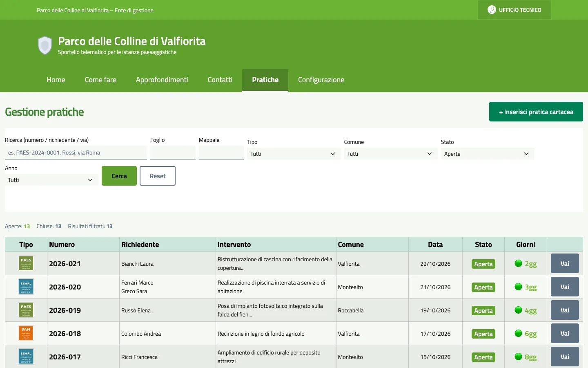This screenshot has height=368, width=588.
Task: Click the PAES type icon for 2026-021
Action: coord(26,263)
